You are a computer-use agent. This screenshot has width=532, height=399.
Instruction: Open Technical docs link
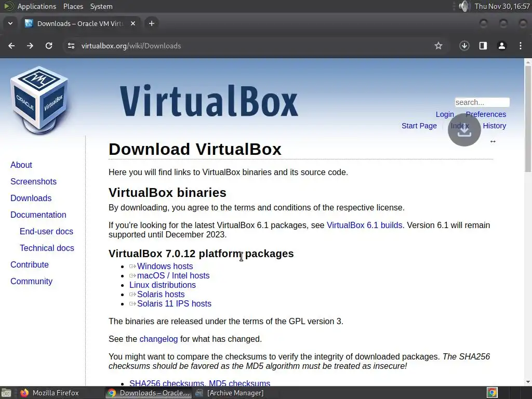click(47, 248)
